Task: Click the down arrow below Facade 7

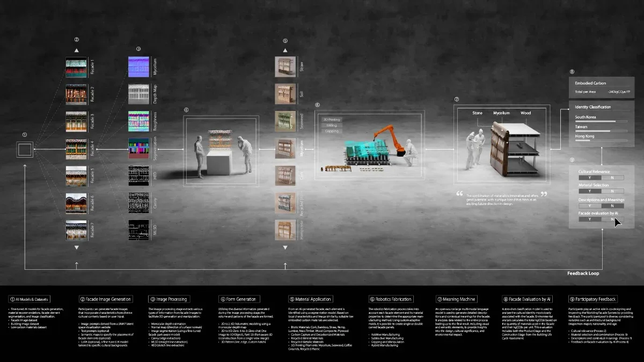Action: pos(77,248)
